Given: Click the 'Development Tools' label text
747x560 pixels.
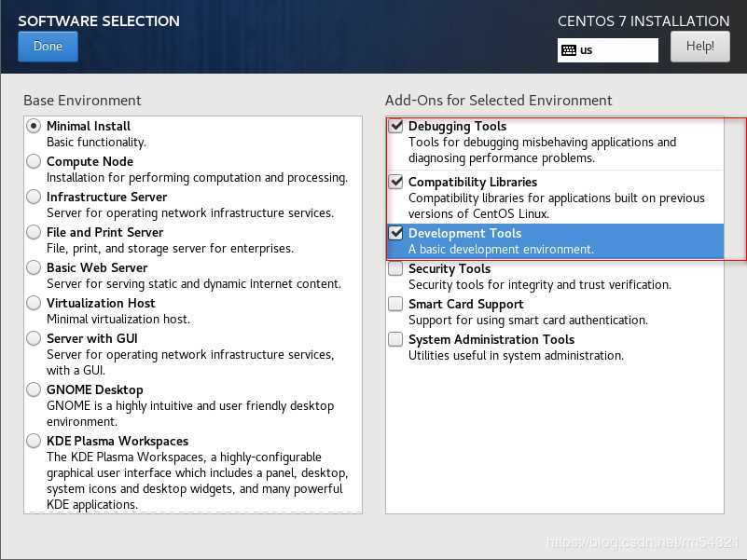Looking at the screenshot, I should point(465,233).
